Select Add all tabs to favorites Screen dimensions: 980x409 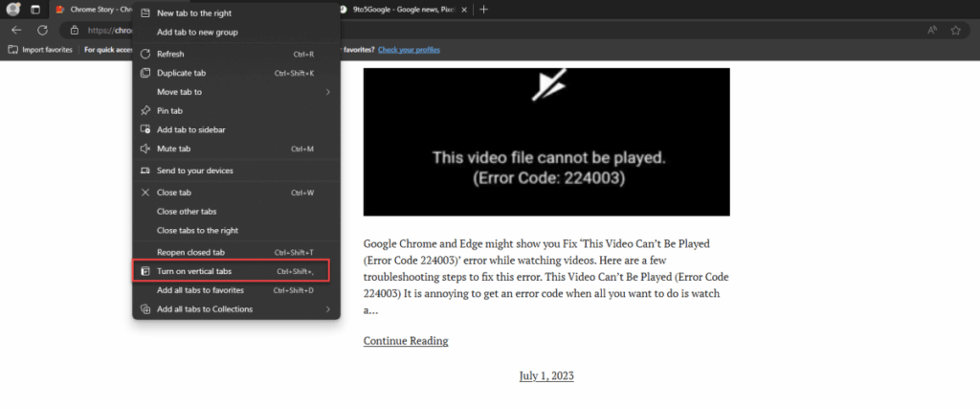(236, 290)
